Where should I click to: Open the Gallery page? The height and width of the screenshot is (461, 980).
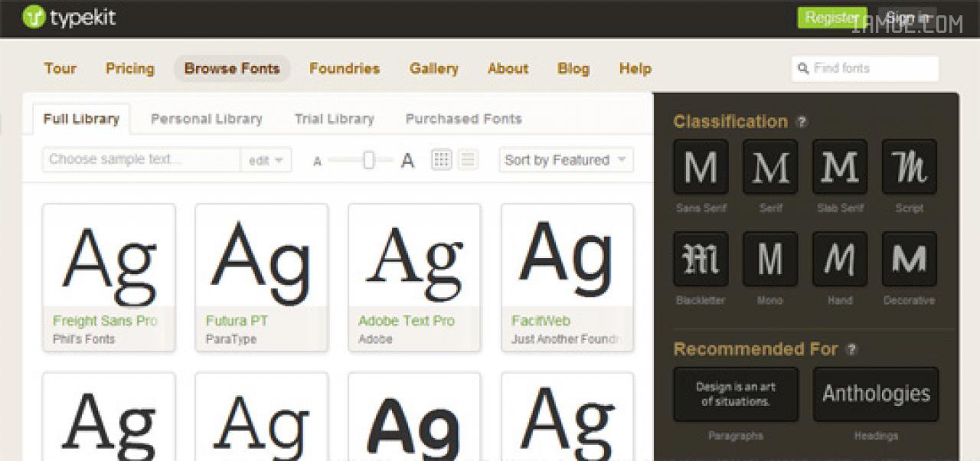pos(434,69)
